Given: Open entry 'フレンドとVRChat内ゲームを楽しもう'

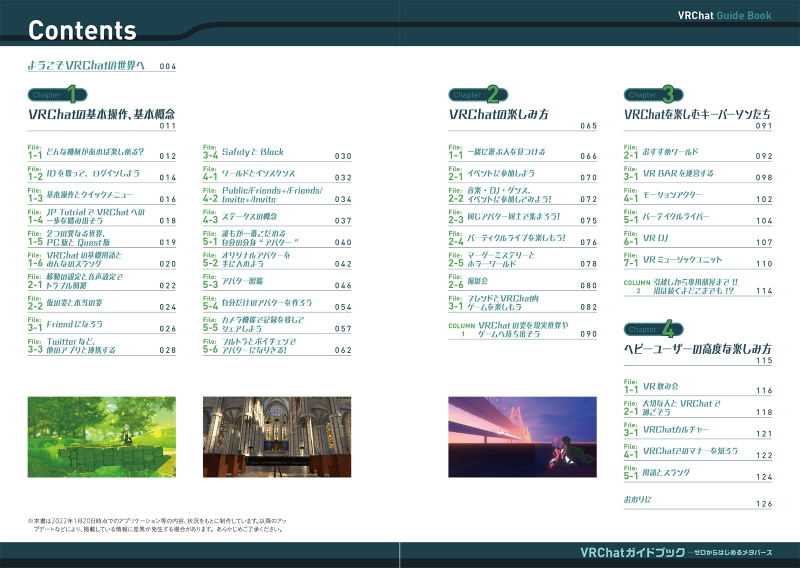Looking at the screenshot, I should [x=522, y=303].
